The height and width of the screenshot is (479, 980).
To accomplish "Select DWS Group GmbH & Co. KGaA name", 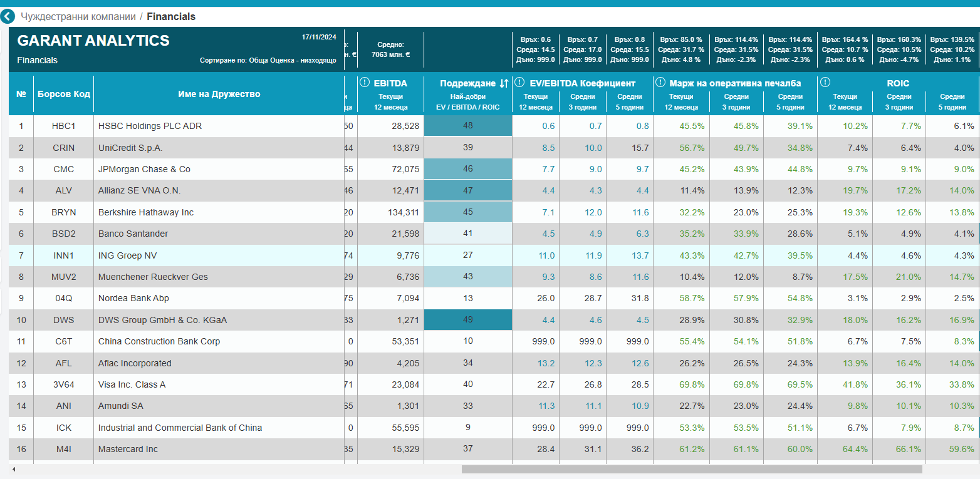I will click(162, 320).
